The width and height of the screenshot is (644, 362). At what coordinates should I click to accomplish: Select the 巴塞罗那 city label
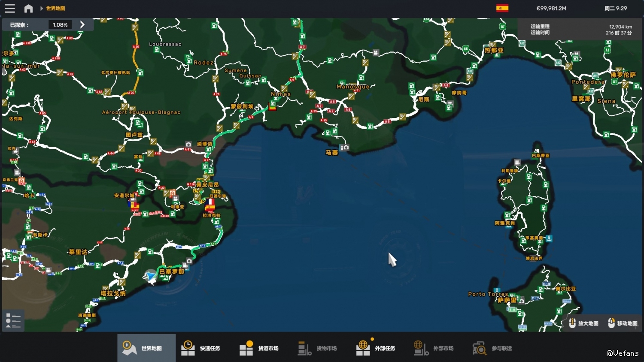[x=172, y=271]
